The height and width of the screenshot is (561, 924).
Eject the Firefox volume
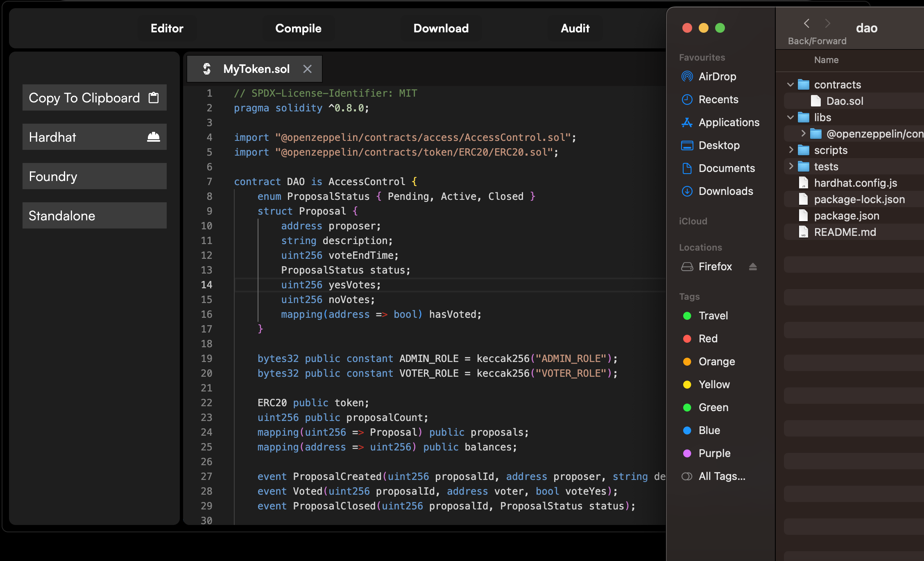753,267
